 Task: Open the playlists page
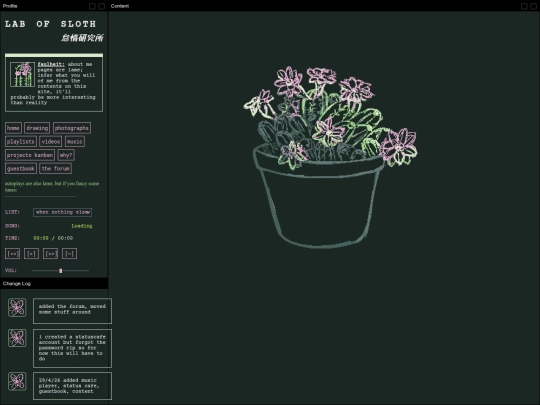(21, 142)
